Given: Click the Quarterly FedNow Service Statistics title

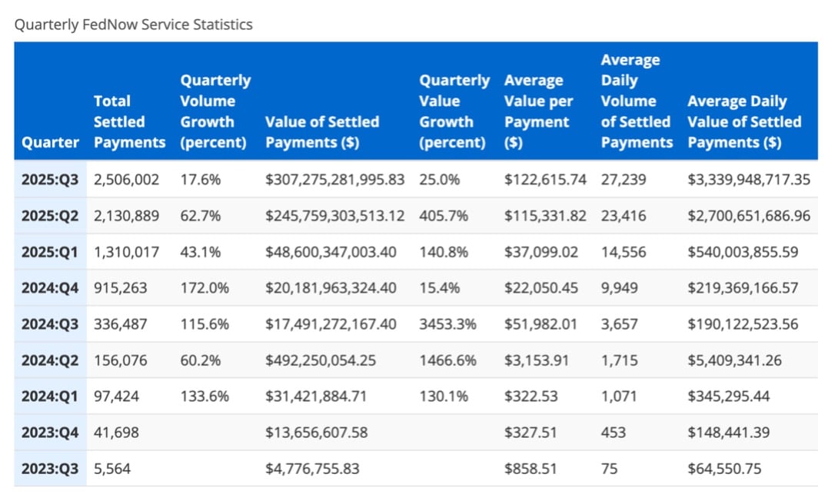Looking at the screenshot, I should (133, 25).
